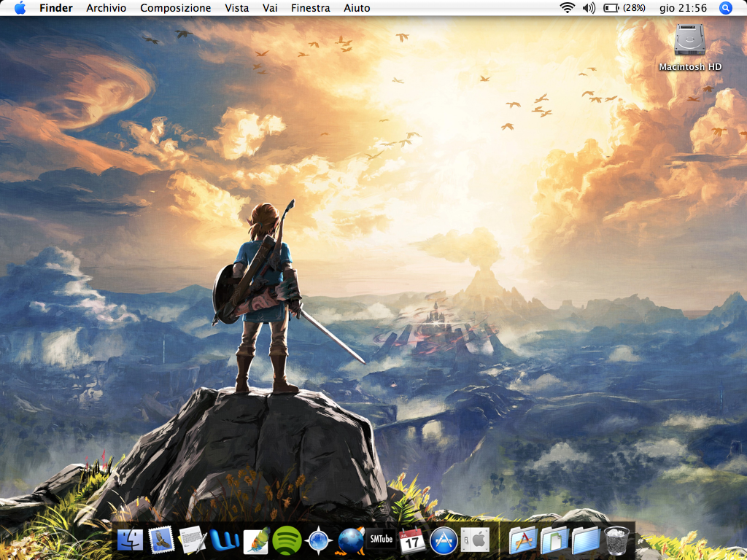Open the Wi-Fi status menu

pyautogui.click(x=567, y=7)
